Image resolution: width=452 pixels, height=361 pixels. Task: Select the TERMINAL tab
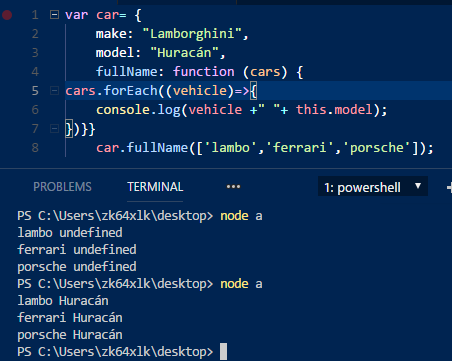(155, 187)
